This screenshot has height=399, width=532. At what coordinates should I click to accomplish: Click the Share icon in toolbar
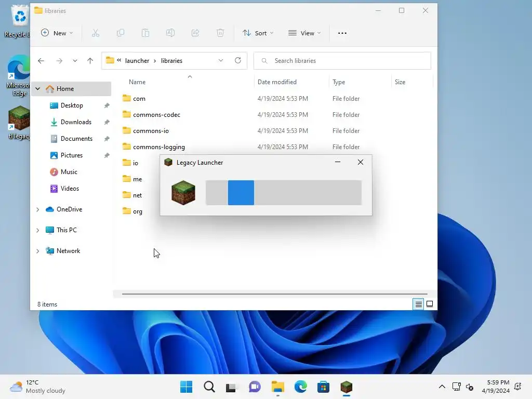click(x=195, y=33)
